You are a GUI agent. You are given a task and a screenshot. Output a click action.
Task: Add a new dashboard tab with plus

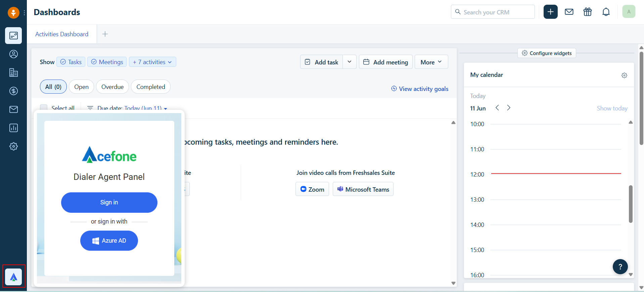[x=105, y=34]
